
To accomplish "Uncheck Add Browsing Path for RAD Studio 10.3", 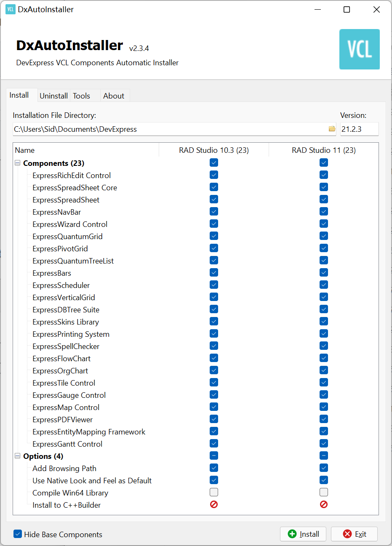I will coord(214,468).
